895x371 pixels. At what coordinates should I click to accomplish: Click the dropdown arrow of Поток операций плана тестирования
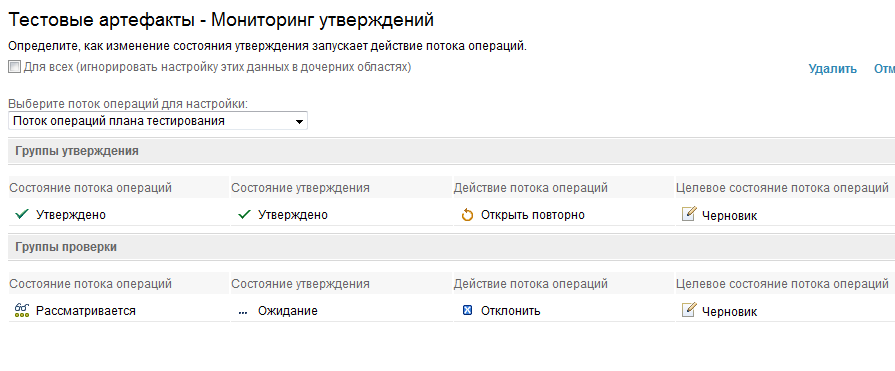pos(299,122)
